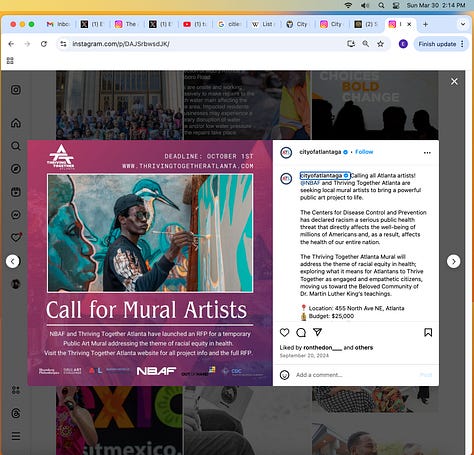Switch to Google search tab
This screenshot has width=474, height=455.
229,24
